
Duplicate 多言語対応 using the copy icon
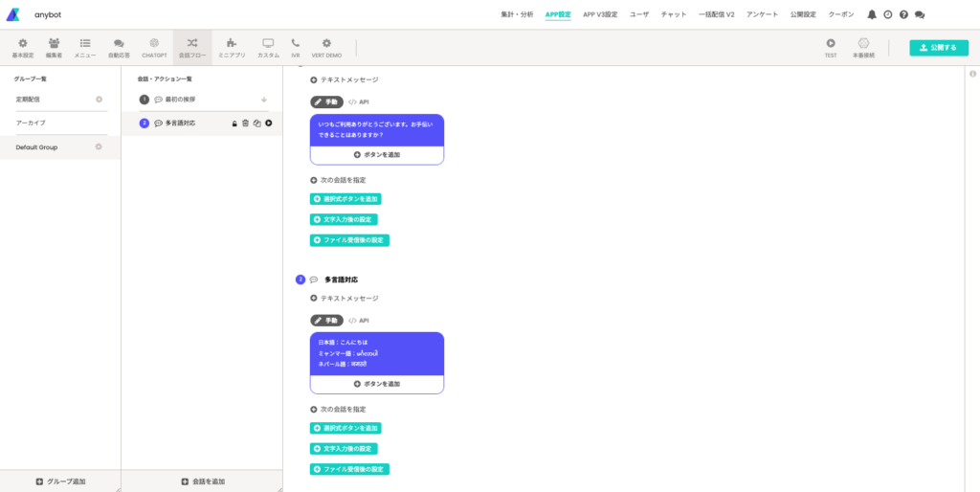pyautogui.click(x=256, y=123)
